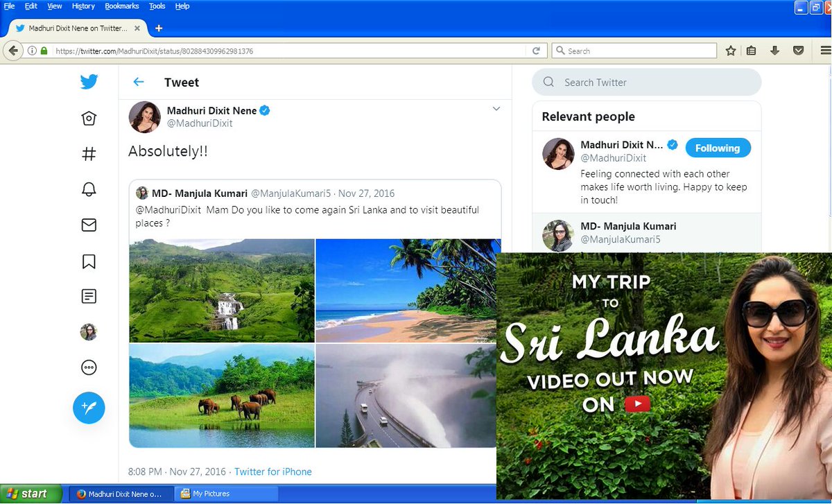Open the View menu

pyautogui.click(x=55, y=6)
